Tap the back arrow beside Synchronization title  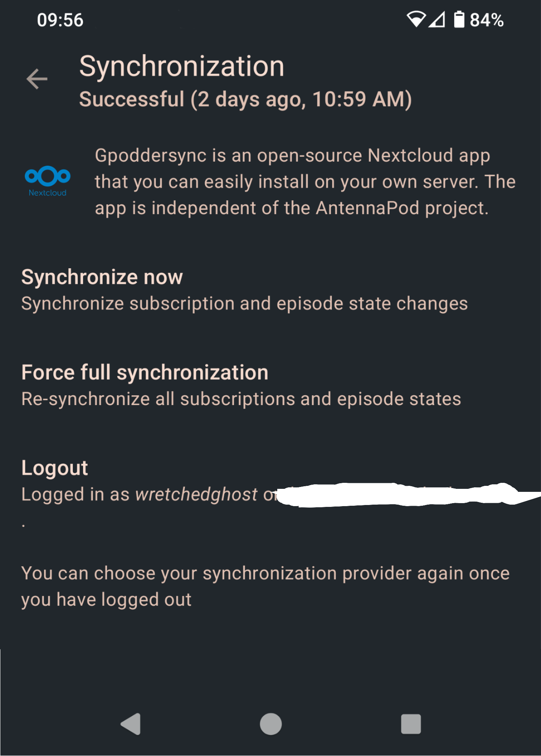pyautogui.click(x=37, y=79)
